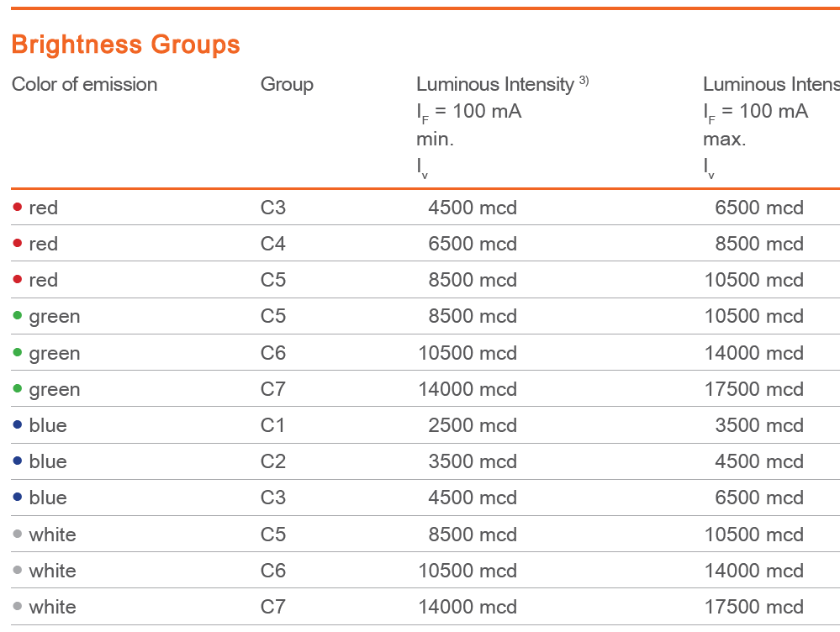Image resolution: width=840 pixels, height=632 pixels.
Task: Click max value 14000 mcd for white C6
Action: coord(753,571)
